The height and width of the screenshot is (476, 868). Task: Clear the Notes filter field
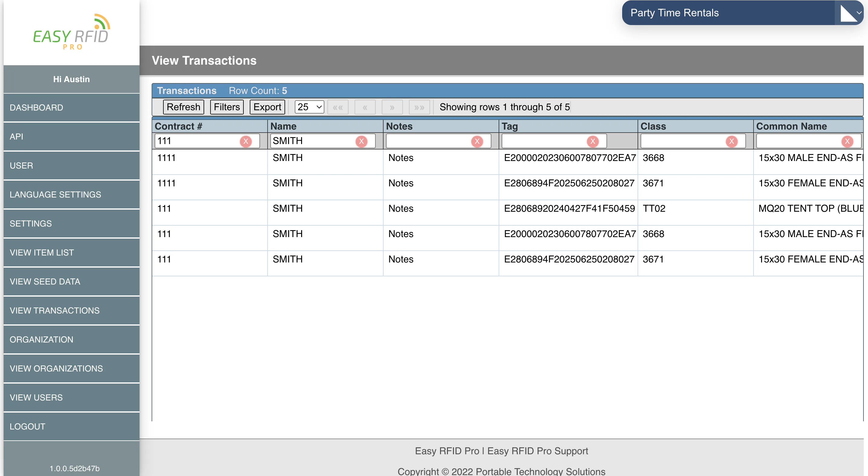pos(477,141)
